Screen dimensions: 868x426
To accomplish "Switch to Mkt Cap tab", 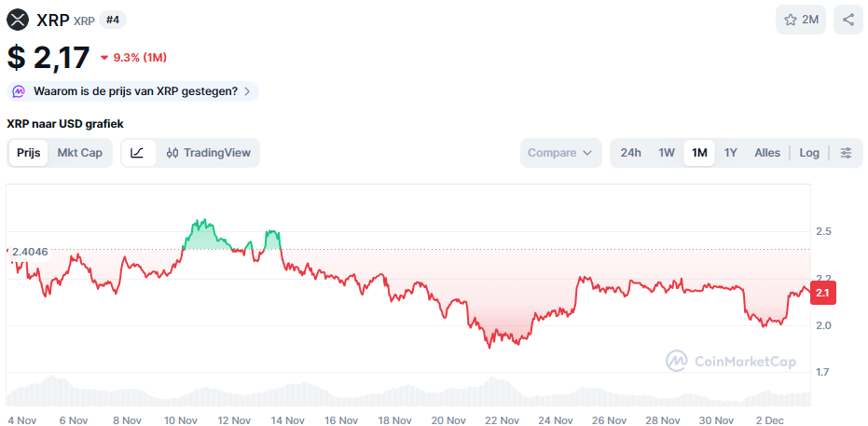I will (x=80, y=153).
